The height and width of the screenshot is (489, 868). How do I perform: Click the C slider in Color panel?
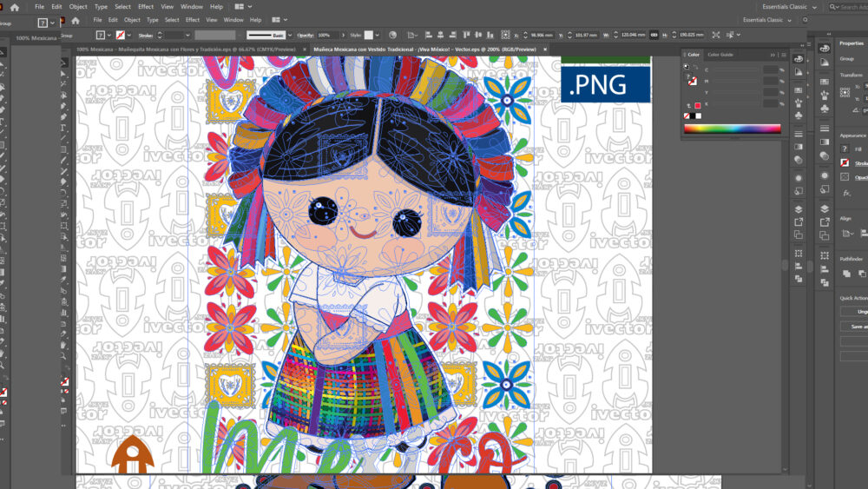(x=736, y=71)
